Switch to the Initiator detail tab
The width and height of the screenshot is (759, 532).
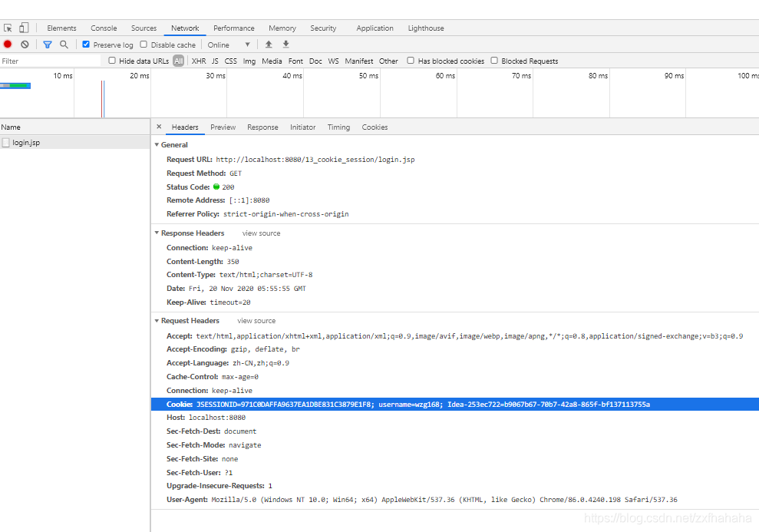pyautogui.click(x=303, y=127)
